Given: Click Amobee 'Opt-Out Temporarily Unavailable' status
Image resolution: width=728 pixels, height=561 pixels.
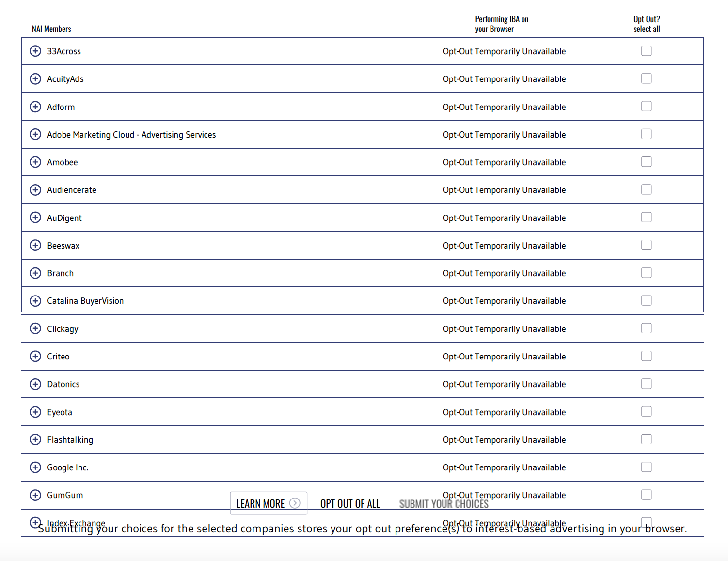Looking at the screenshot, I should click(504, 162).
